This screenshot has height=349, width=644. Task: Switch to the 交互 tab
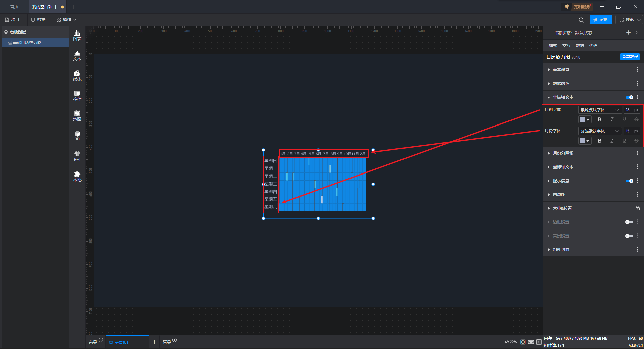point(566,45)
